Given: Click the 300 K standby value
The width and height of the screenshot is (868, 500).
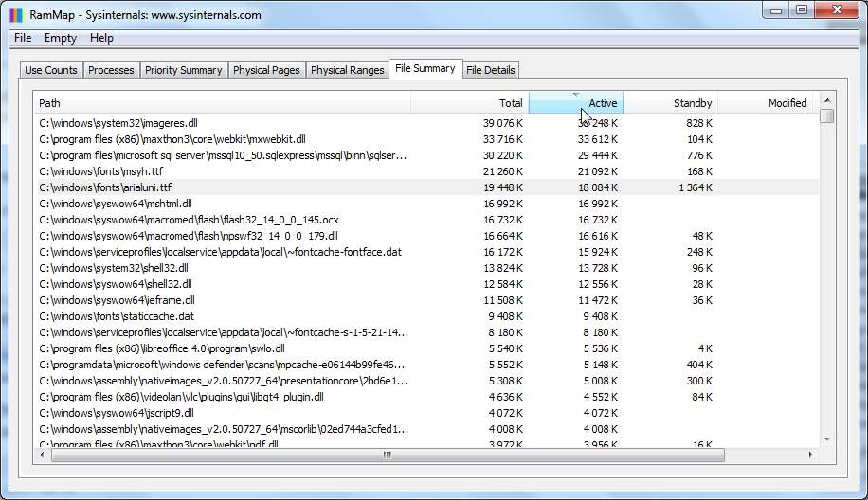Looking at the screenshot, I should point(699,381).
